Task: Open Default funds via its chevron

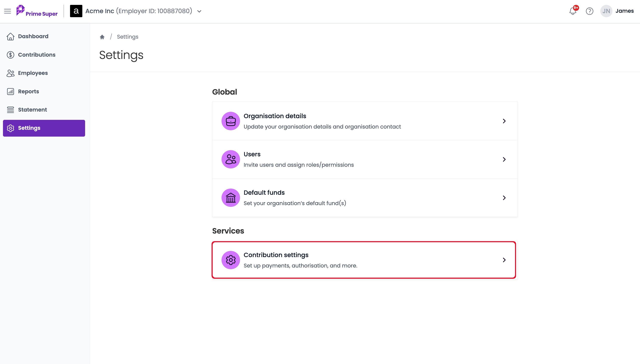Action: [x=504, y=198]
